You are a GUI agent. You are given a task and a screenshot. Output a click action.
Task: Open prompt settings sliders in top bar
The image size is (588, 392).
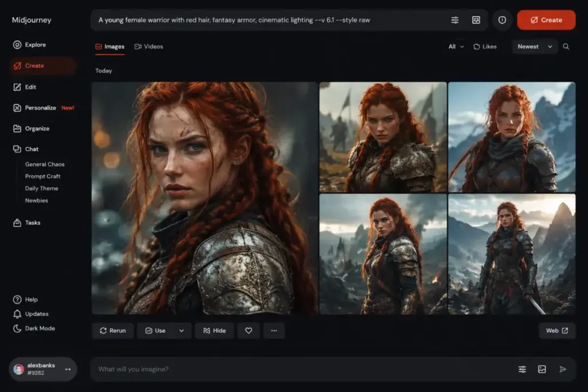point(455,20)
